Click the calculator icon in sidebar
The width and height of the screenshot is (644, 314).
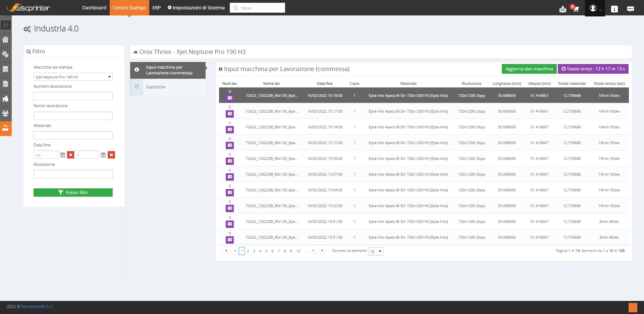point(6,69)
